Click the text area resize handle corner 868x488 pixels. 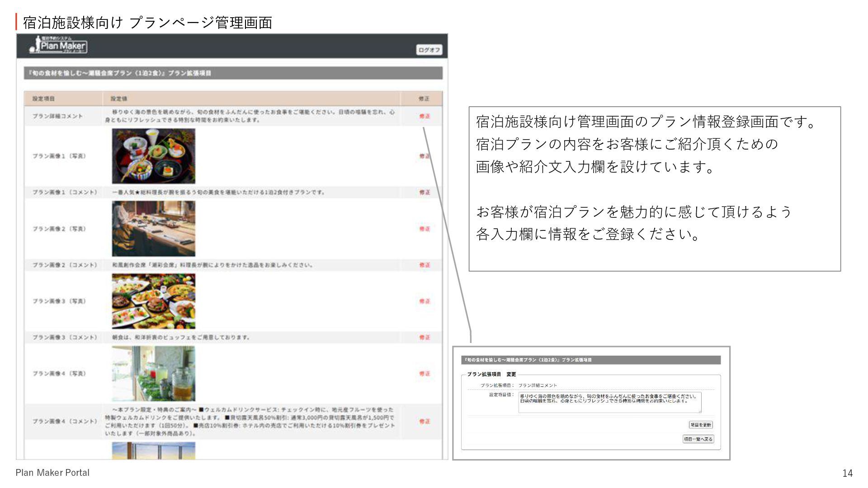(x=700, y=411)
